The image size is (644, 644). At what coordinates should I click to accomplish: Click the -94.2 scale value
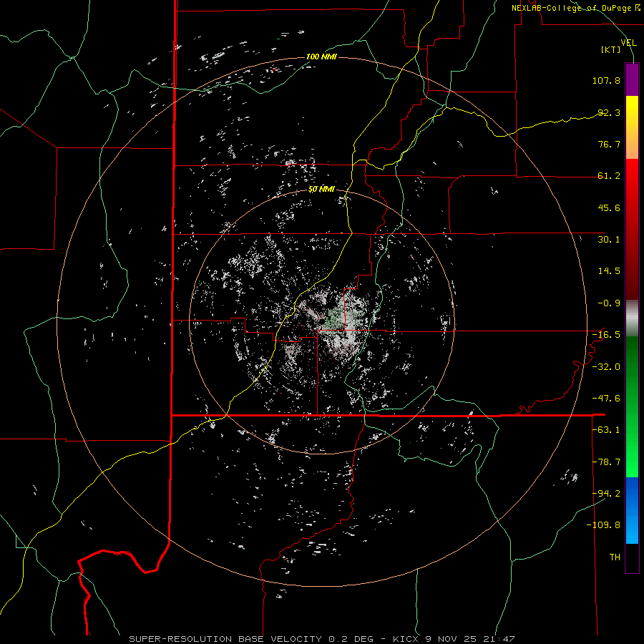coord(606,494)
